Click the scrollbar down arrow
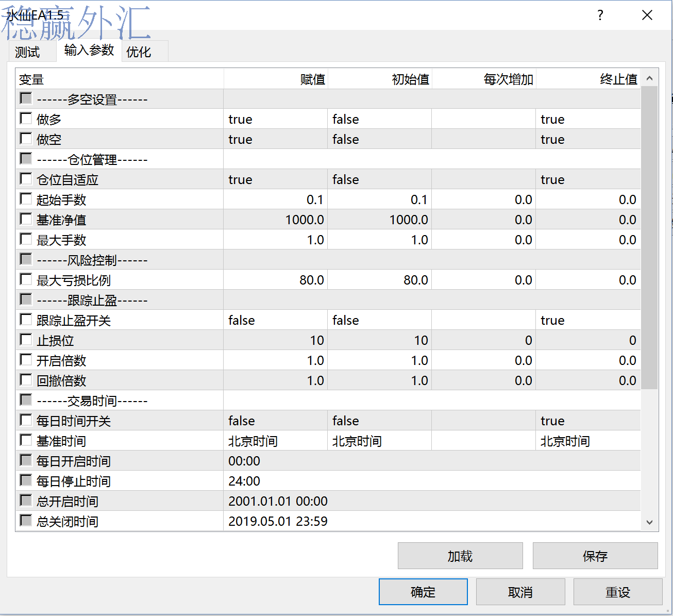The image size is (673, 616). [649, 522]
